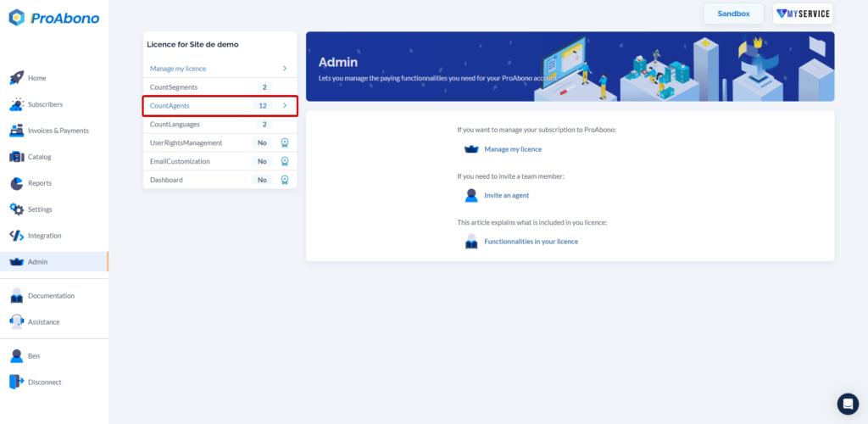Screen dimensions: 868x424
Task: Click crown icon beside Manage my licence link
Action: pos(471,149)
